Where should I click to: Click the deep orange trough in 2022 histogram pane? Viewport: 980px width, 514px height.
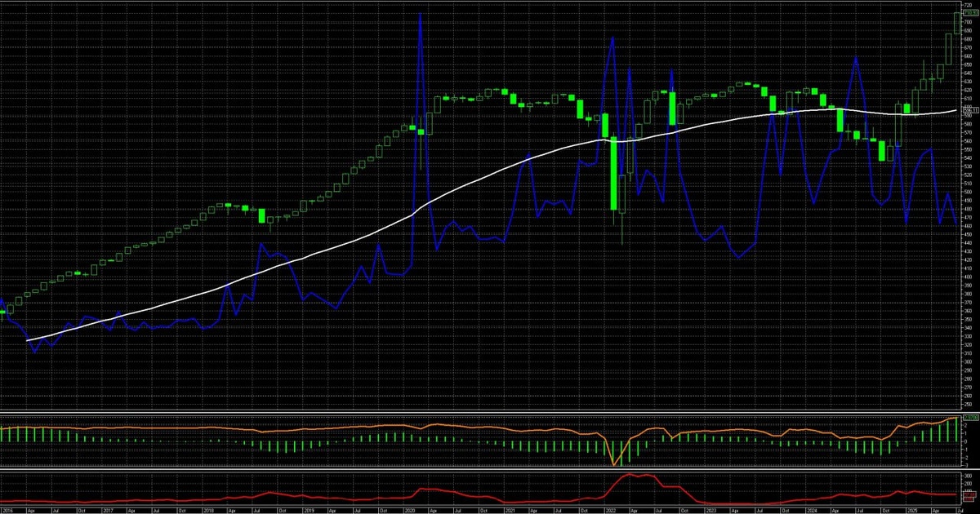614,464
